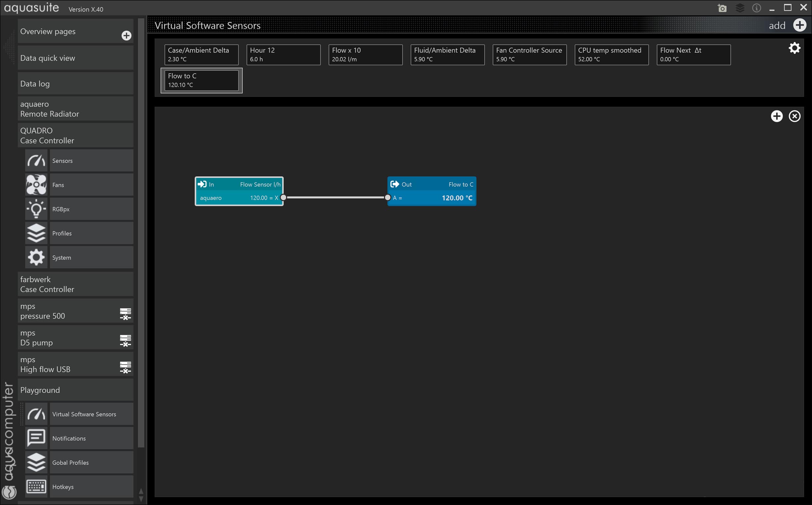The image size is (812, 505).
Task: Open Overview pages section
Action: (x=75, y=31)
